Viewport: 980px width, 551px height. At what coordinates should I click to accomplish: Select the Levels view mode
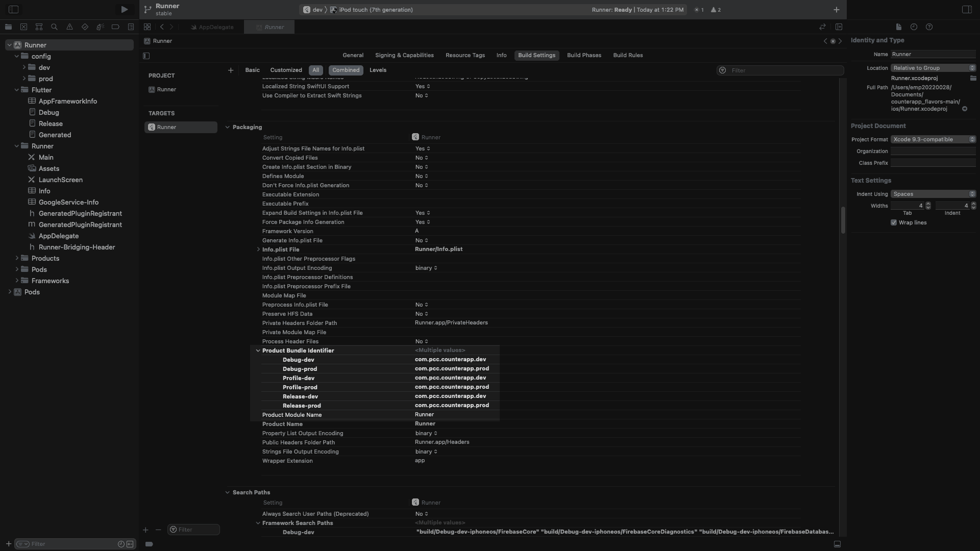(378, 70)
